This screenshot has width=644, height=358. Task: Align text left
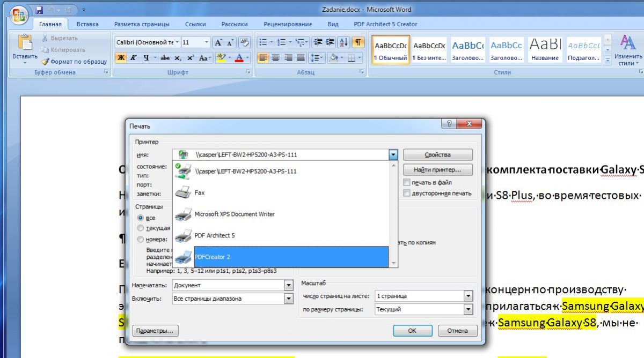[x=263, y=58]
